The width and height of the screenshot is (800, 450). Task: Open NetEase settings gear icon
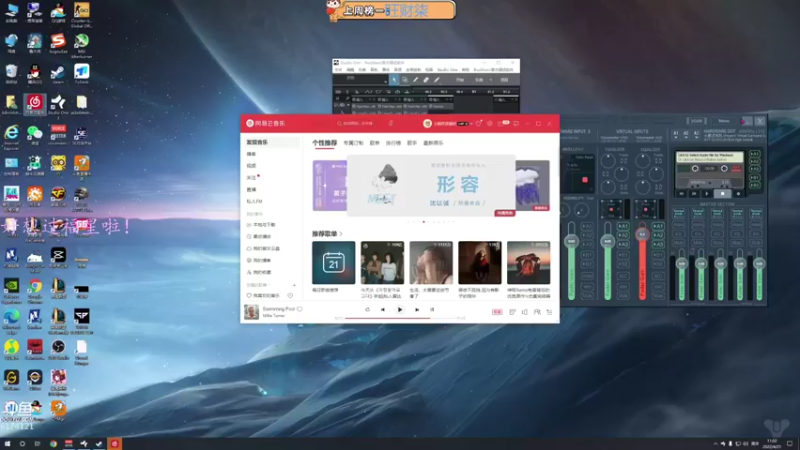[489, 123]
